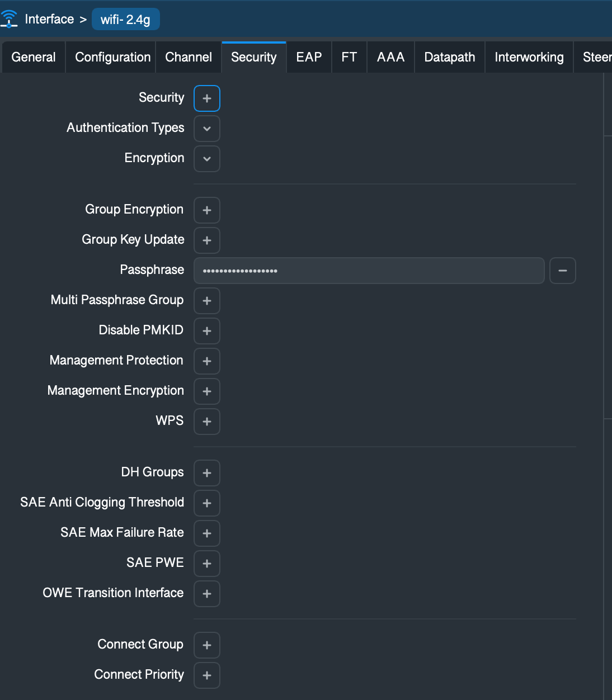The height and width of the screenshot is (700, 612).
Task: Click the plus icon for Group Key Update
Action: point(207,240)
